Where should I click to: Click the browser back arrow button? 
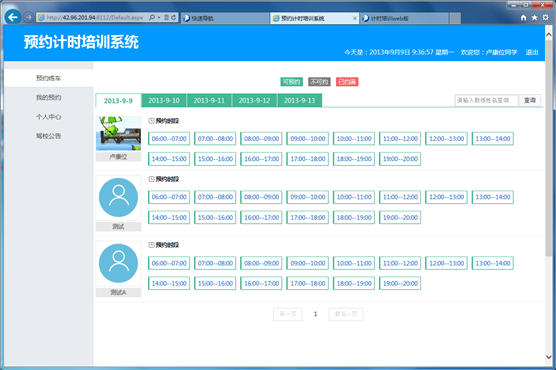click(x=13, y=17)
